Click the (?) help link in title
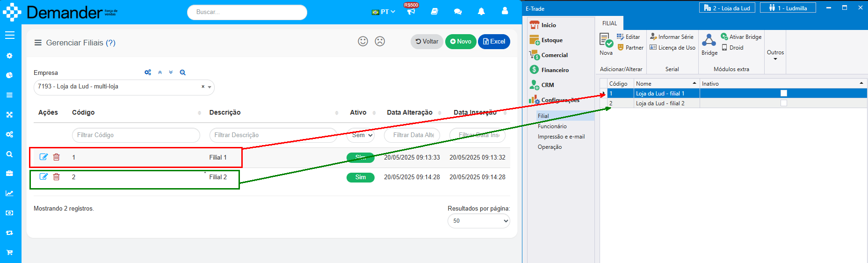Viewport: 868px width, 263px height. coord(110,43)
